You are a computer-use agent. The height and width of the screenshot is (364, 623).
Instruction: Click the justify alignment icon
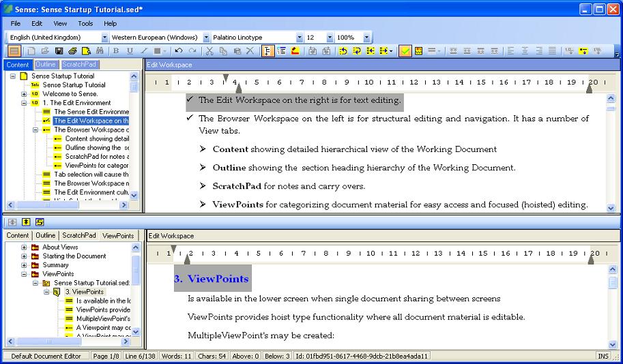pyautogui.click(x=552, y=51)
